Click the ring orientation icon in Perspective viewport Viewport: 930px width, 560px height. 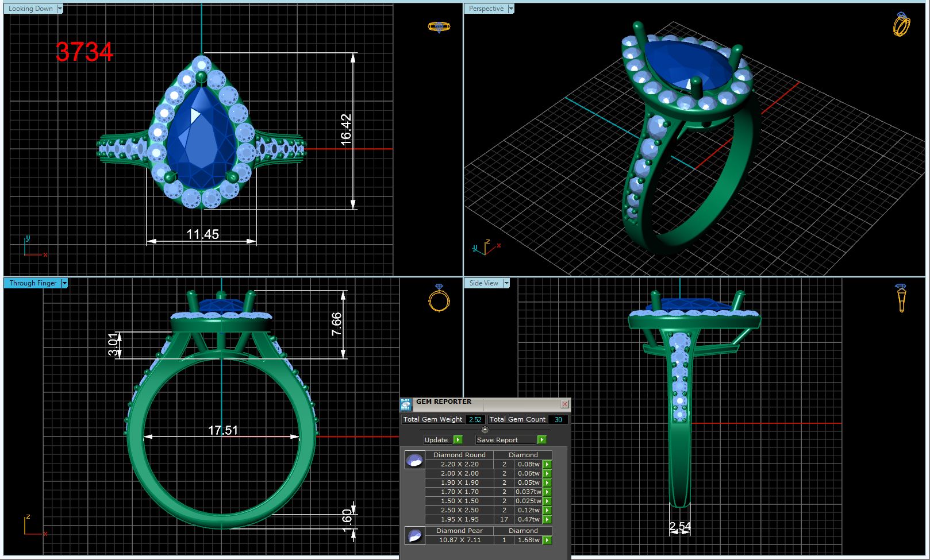point(901,25)
